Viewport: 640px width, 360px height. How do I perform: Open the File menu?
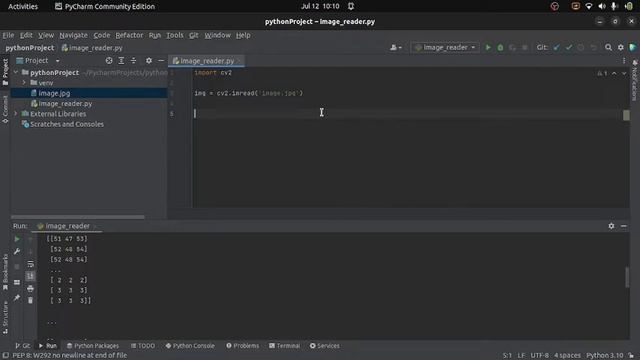tap(8, 35)
